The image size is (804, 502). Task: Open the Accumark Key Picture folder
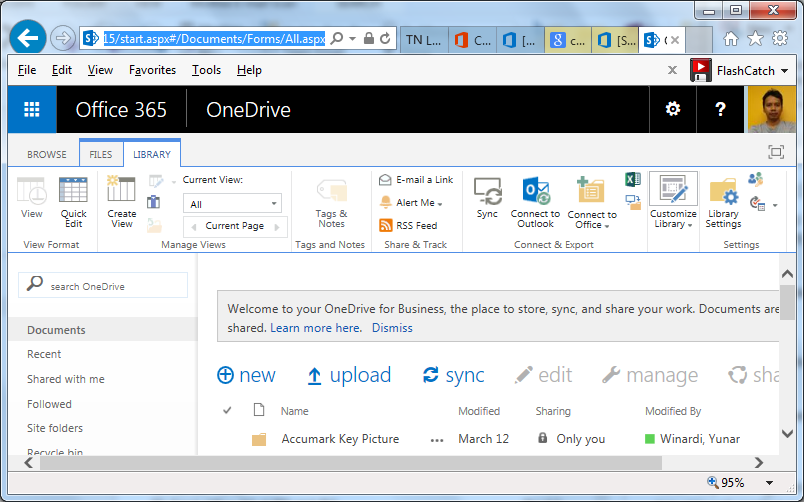pyautogui.click(x=340, y=439)
